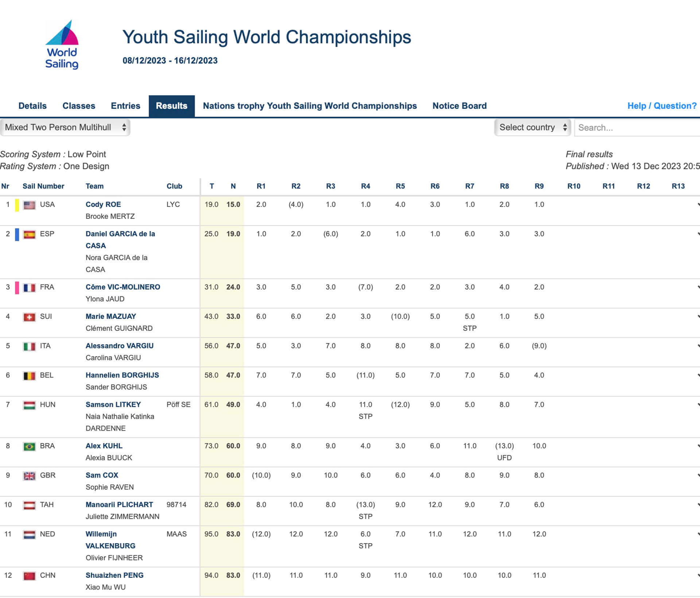Open the Select country dropdown
700x598 pixels.
click(x=532, y=127)
